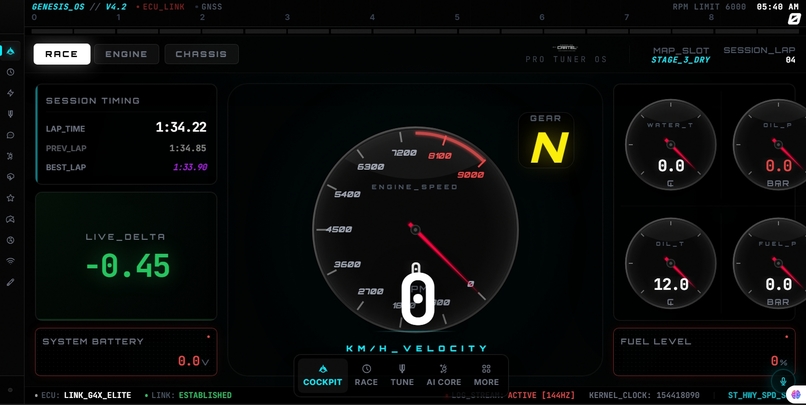
Task: Open the chat bubble sidebar icon
Action: coord(10,135)
